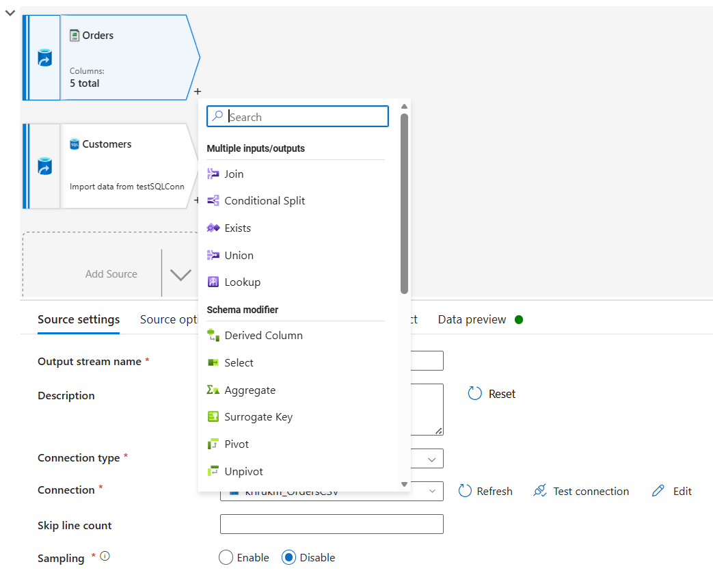Open the Connection dropdown arrow
Screen dimensions: 713x588
coord(433,491)
